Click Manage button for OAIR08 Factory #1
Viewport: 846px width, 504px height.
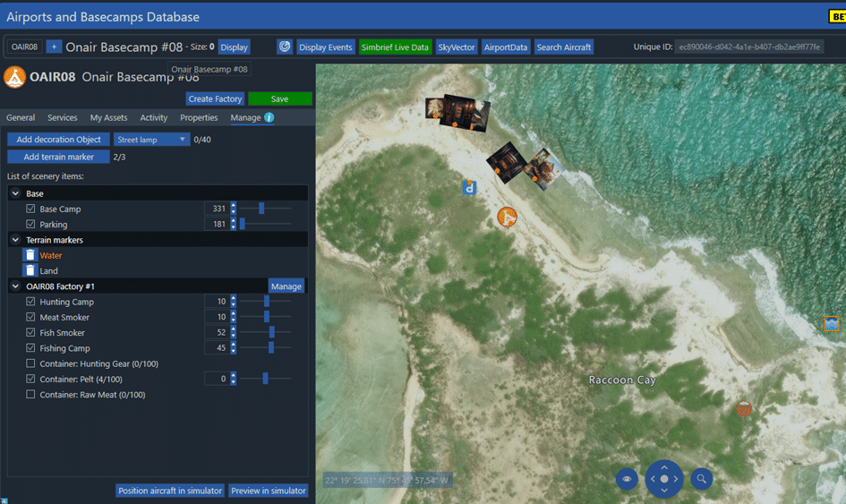click(286, 286)
